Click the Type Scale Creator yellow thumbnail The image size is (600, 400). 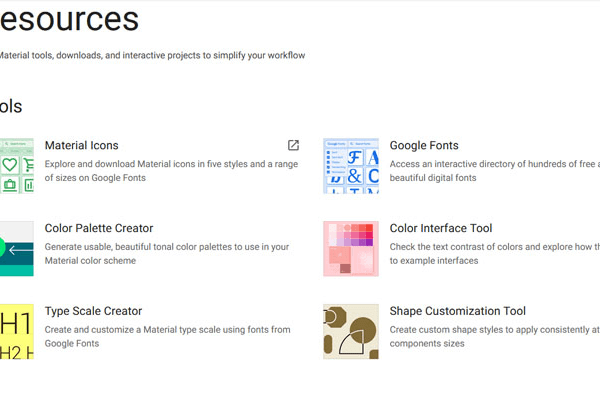point(16,331)
